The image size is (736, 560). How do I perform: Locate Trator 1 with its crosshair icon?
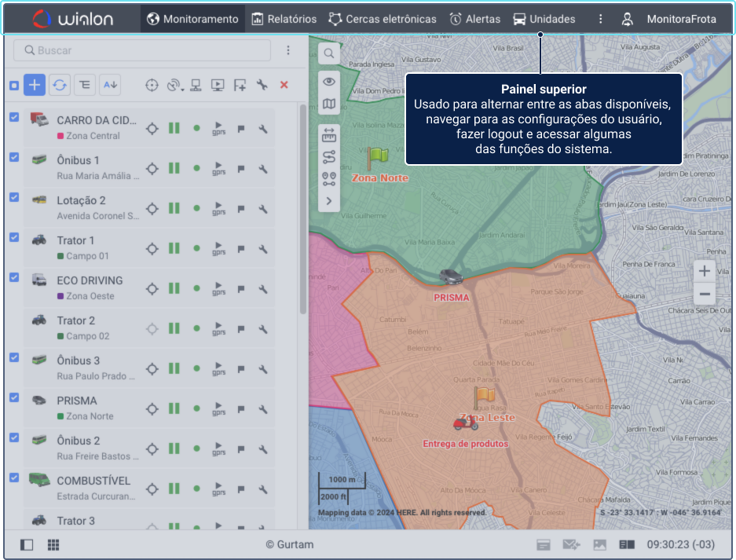[x=152, y=248]
